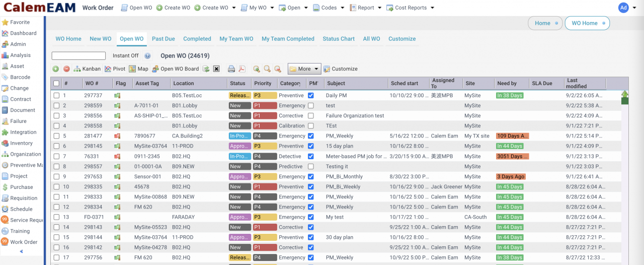Toggle the PM checkbox for Daily PM row
The height and width of the screenshot is (265, 644).
[311, 95]
